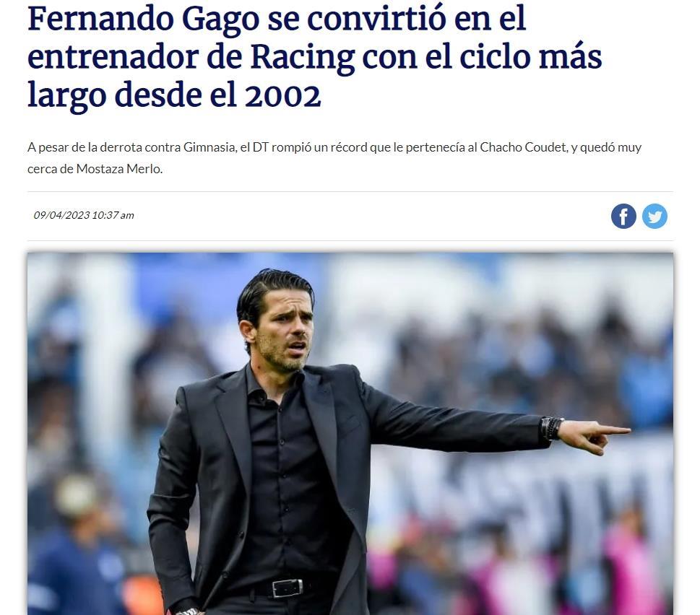Share the article on Facebook
This screenshot has width=700, height=615.
tap(623, 217)
